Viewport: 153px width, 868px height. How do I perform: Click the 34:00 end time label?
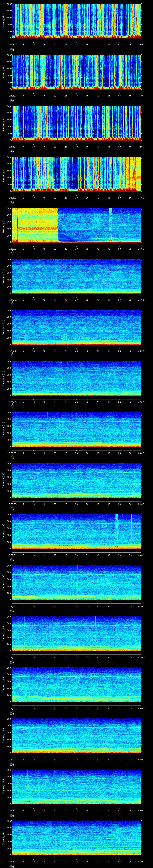coord(141,249)
